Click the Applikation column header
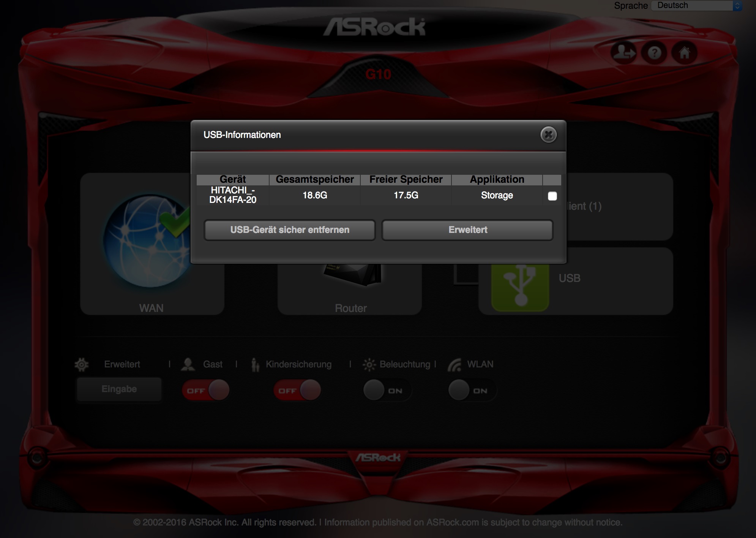Viewport: 756px width, 538px height. pos(497,179)
